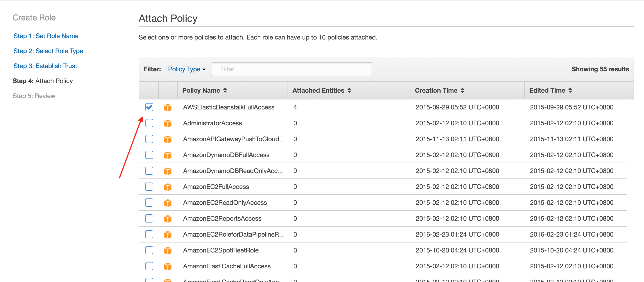
Task: Select Step 4: Attach Policy
Action: tap(43, 81)
